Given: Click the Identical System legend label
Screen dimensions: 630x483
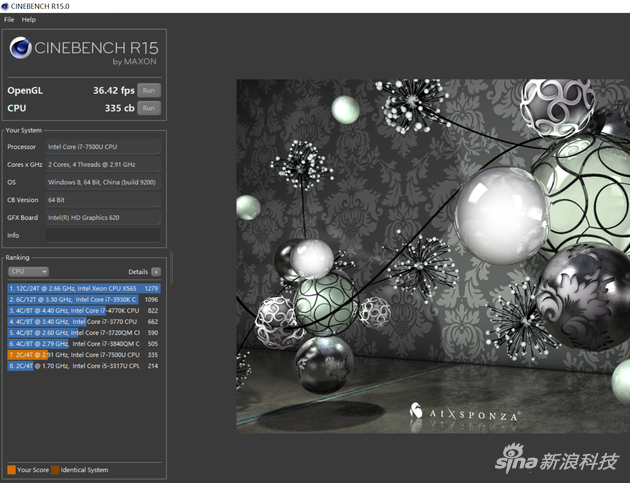Looking at the screenshot, I should [x=84, y=470].
